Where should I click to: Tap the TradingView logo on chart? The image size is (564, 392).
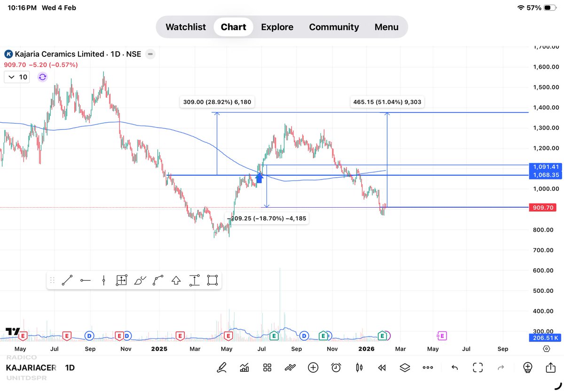(13, 331)
